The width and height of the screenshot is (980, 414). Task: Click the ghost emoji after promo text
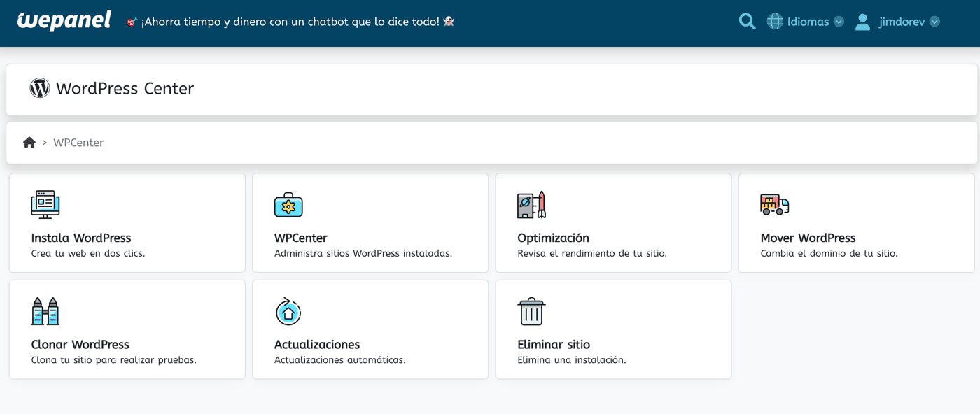[x=449, y=22]
